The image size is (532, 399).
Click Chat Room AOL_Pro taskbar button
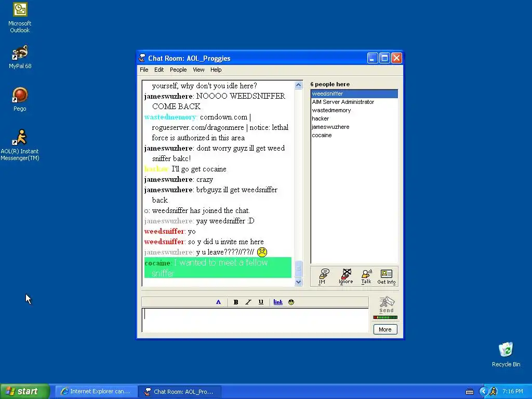180,392
